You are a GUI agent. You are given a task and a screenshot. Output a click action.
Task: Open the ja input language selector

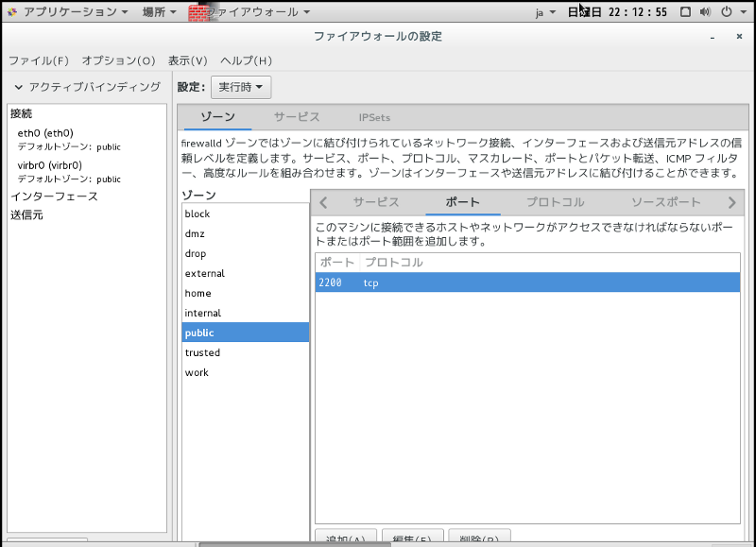pyautogui.click(x=545, y=12)
